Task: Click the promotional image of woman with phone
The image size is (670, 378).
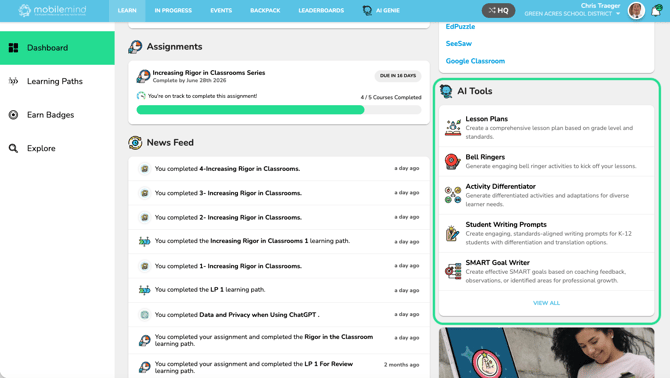Action: pyautogui.click(x=547, y=353)
